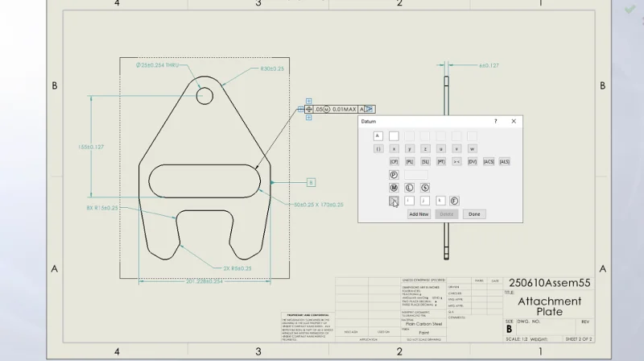Toggle the [PL] plane modifier
This screenshot has height=361, width=644.
pyautogui.click(x=409, y=162)
